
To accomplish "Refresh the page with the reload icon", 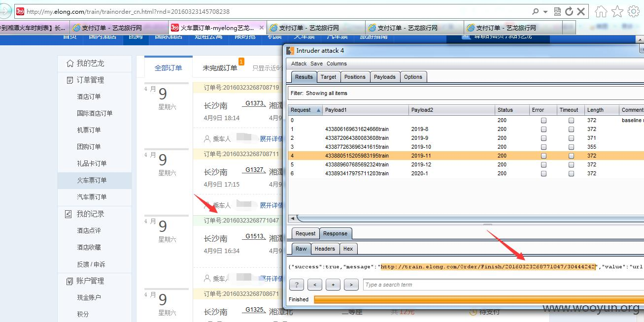I will 569,11.
